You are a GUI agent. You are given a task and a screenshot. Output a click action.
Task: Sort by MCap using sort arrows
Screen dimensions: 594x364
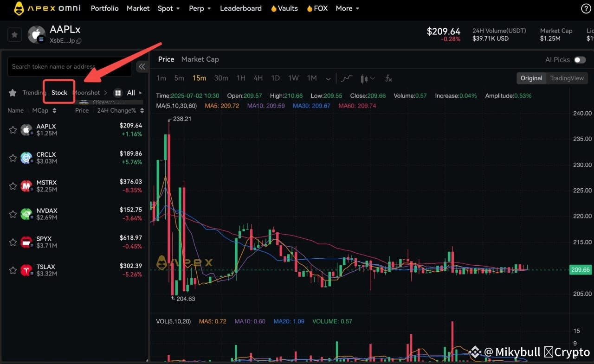pyautogui.click(x=54, y=111)
